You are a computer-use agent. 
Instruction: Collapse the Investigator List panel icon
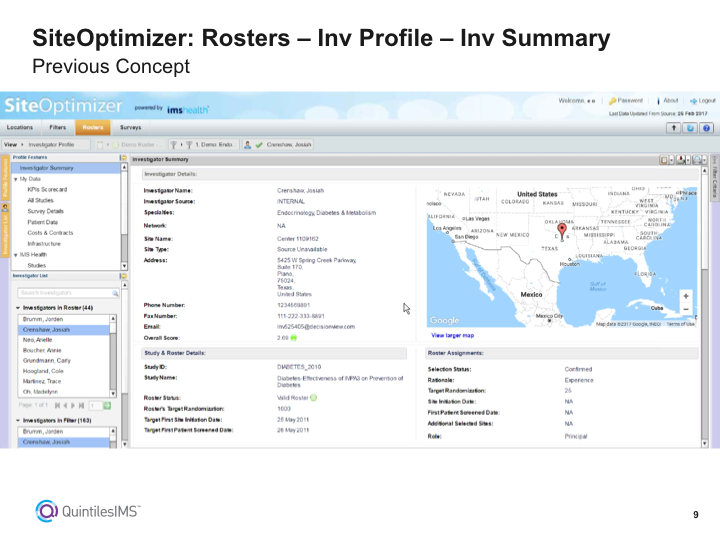[x=123, y=276]
